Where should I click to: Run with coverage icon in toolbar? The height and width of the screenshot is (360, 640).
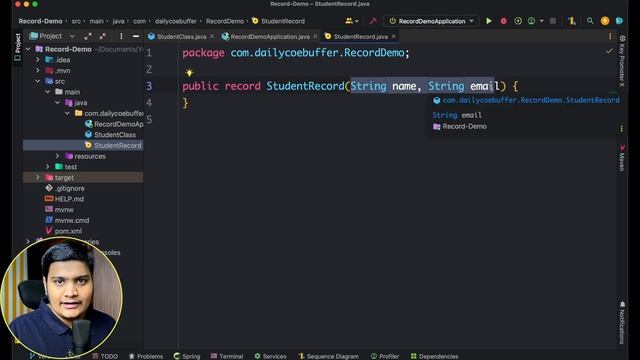518,21
